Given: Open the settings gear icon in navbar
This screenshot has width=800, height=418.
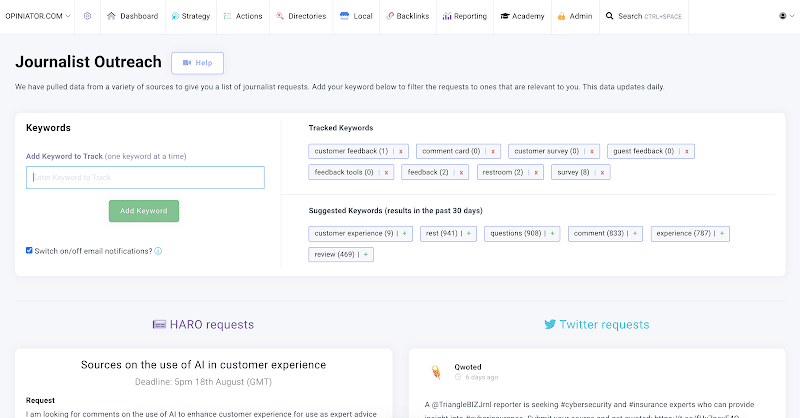Looking at the screenshot, I should click(x=87, y=16).
